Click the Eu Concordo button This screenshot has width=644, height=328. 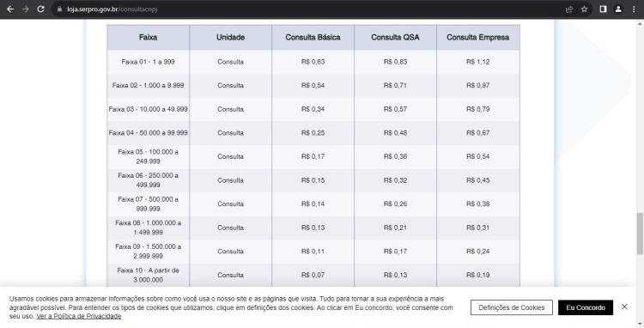pyautogui.click(x=586, y=307)
